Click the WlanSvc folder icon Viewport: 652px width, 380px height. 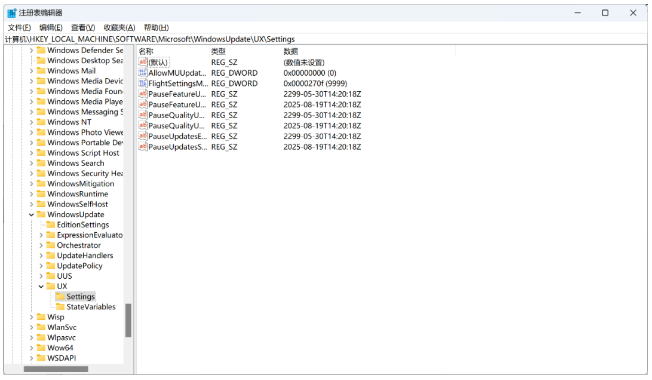[x=41, y=327]
